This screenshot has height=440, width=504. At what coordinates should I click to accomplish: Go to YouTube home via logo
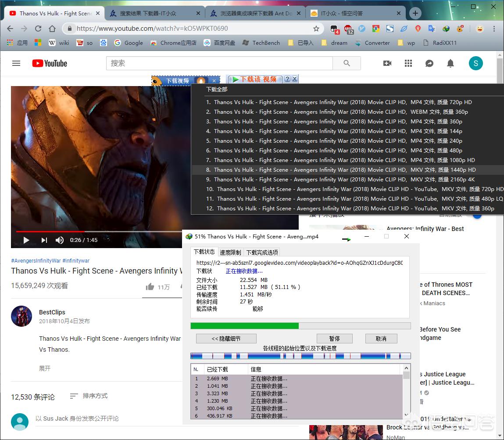50,63
